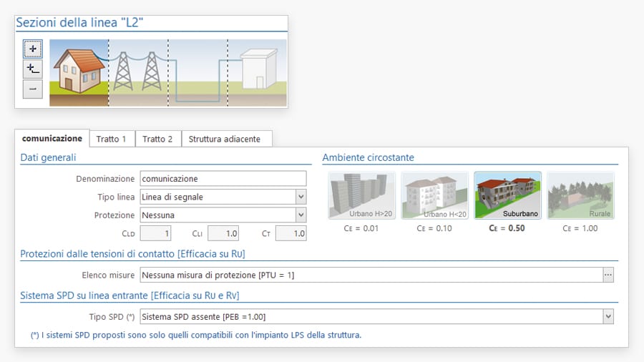Choose Urbano H<20 environment

[x=434, y=195]
